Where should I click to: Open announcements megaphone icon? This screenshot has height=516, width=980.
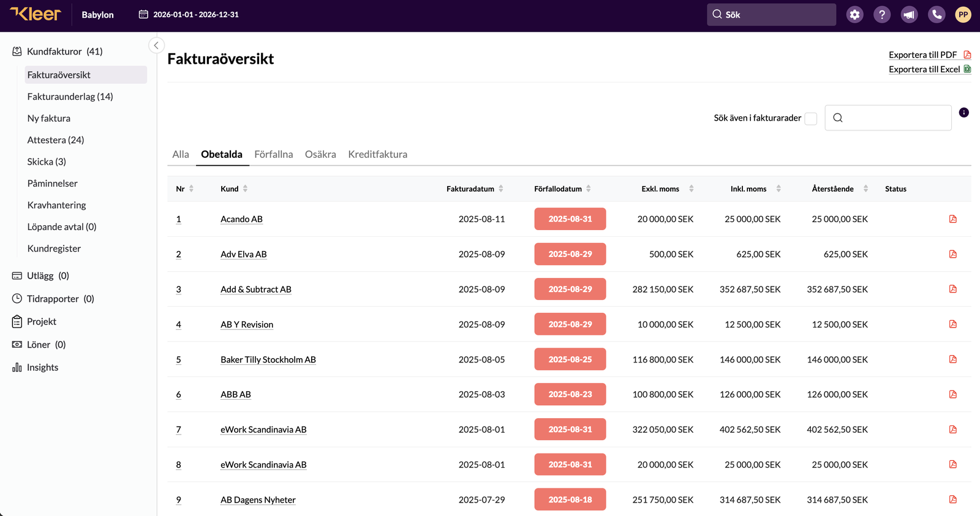point(909,15)
